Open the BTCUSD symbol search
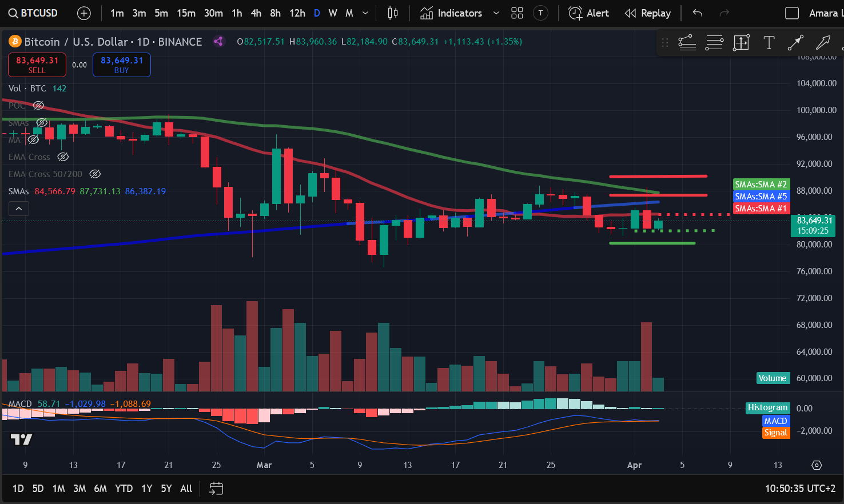This screenshot has height=504, width=844. [33, 13]
